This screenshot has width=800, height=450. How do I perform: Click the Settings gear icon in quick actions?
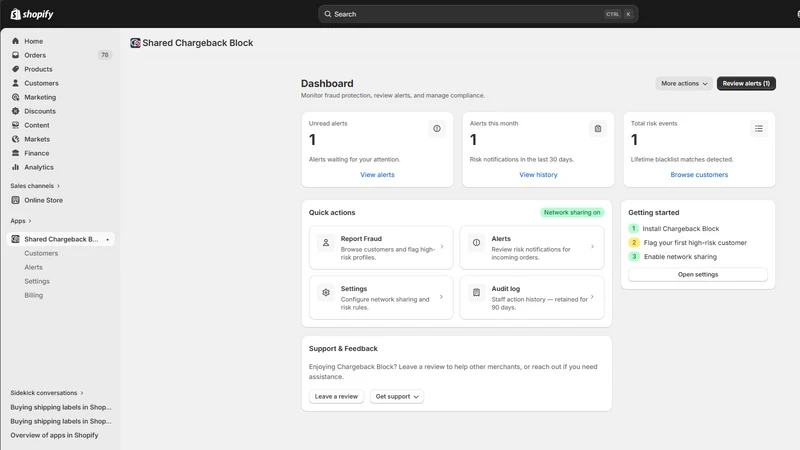(326, 292)
